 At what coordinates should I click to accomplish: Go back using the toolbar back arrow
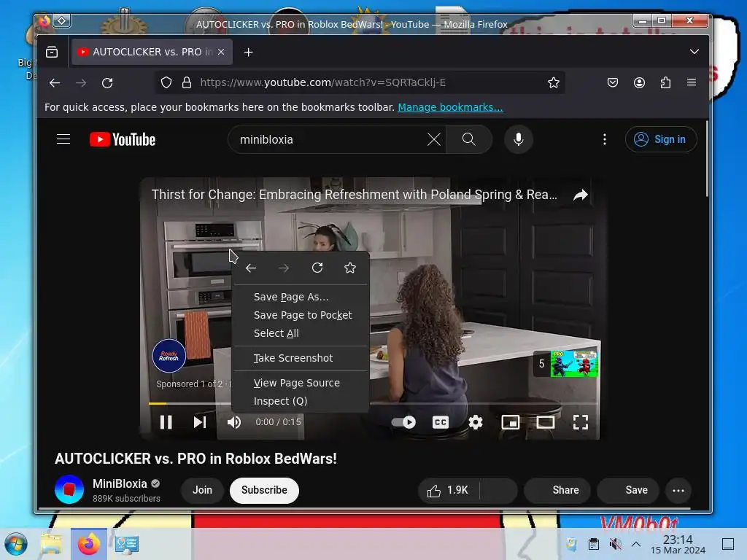(x=55, y=83)
